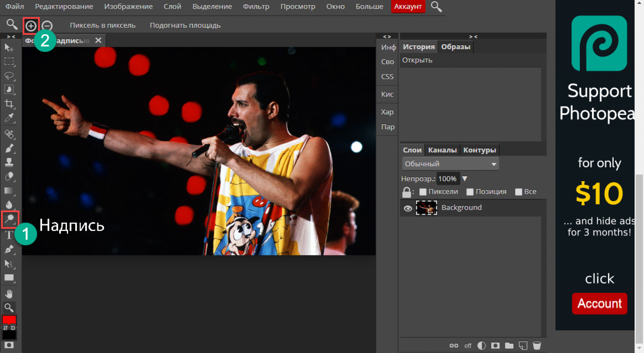The image size is (644, 353).
Task: Open the Выделение menu
Action: [x=212, y=6]
